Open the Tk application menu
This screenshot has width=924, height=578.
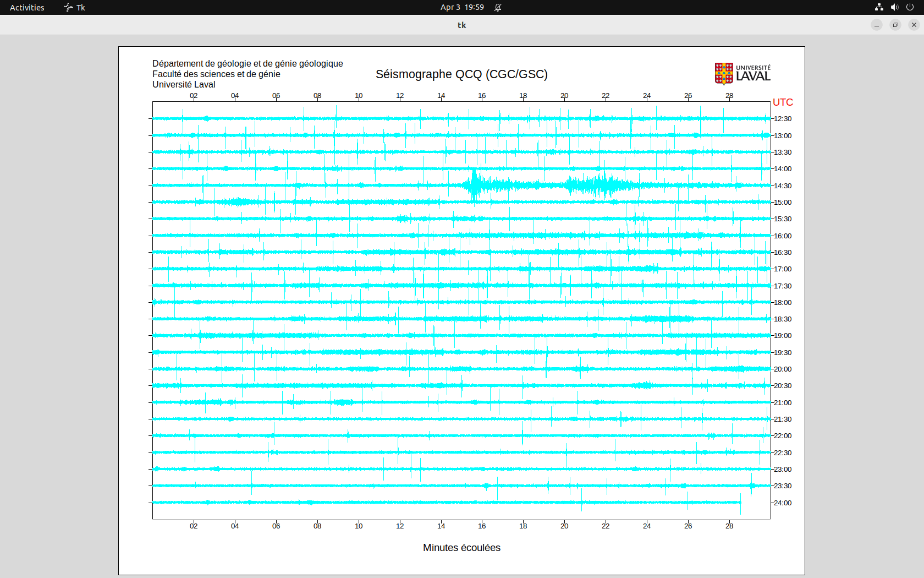coord(80,7)
